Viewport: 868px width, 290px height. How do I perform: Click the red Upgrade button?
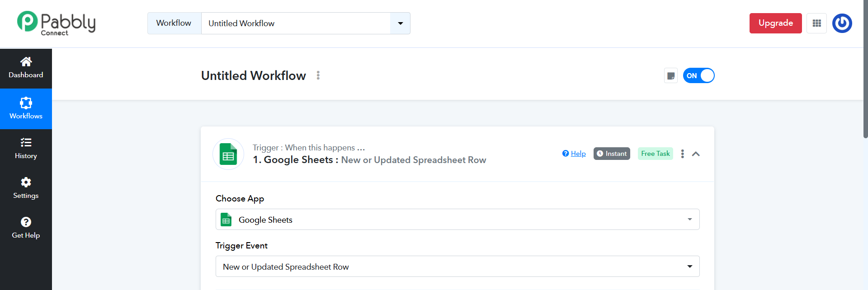coord(775,23)
